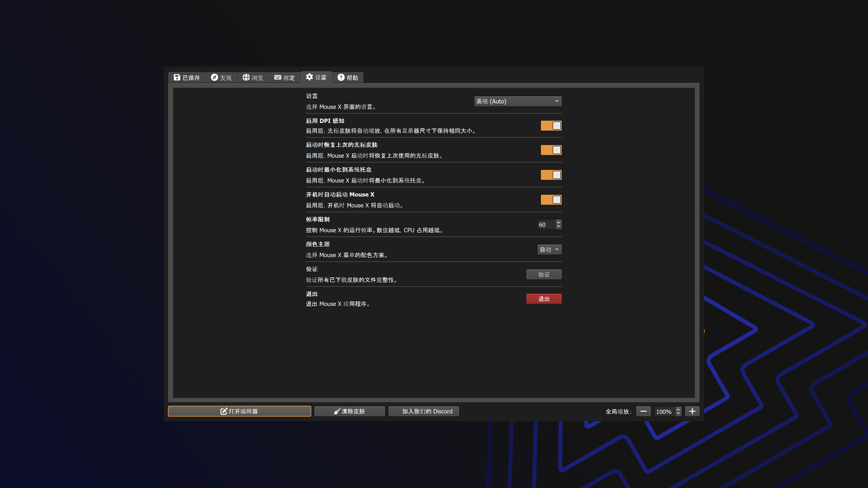Viewport: 868px width, 488px height.
Task: Toggle 启动时恢复上次的光标皮肤 switch
Action: point(551,150)
